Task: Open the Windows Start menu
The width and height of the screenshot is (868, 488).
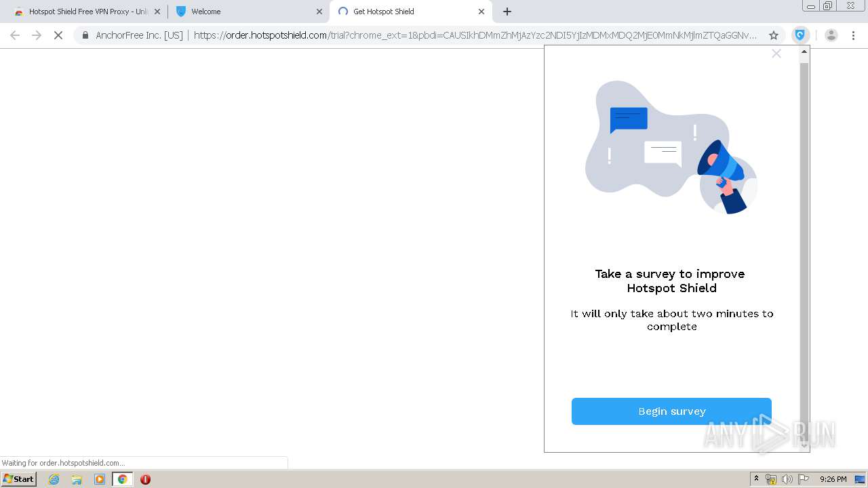Action: point(18,479)
